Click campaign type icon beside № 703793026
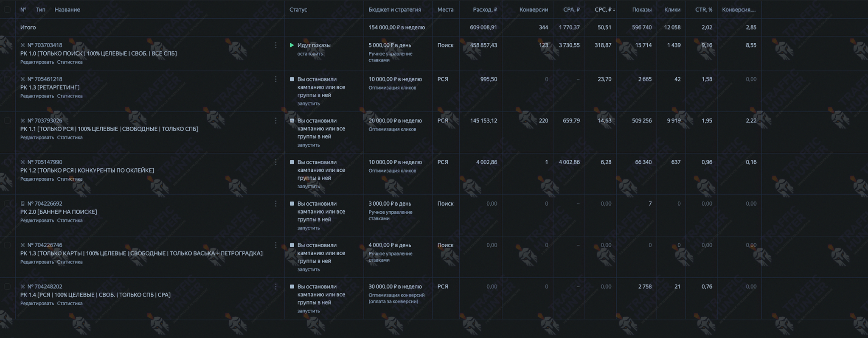Viewport: 868px width, 338px height. (x=23, y=121)
